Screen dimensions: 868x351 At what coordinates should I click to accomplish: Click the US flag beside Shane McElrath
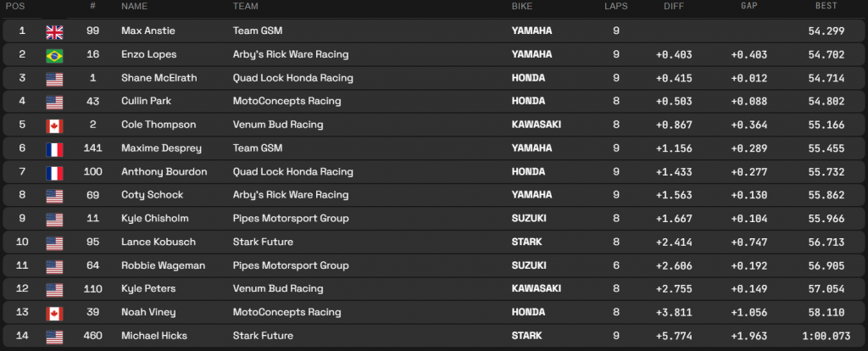point(54,78)
